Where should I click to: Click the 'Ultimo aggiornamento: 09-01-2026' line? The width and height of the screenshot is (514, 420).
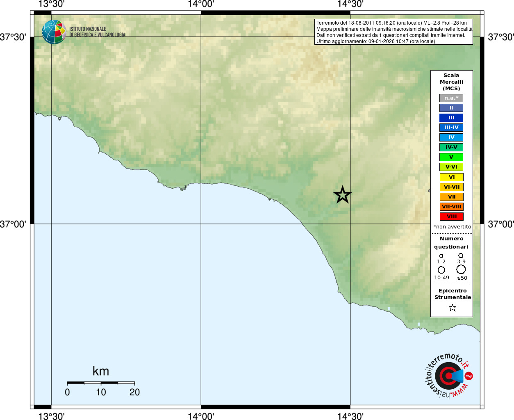375,41
